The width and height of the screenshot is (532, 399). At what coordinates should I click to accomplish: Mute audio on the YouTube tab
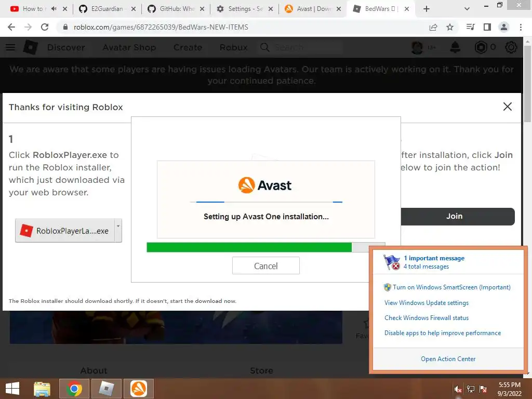pyautogui.click(x=54, y=9)
